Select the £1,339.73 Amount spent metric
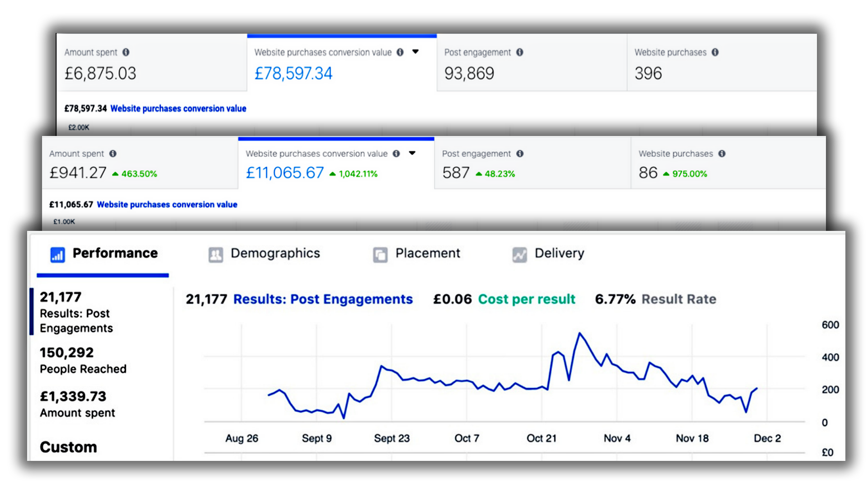Screen dimensions: 868x488 (77, 404)
